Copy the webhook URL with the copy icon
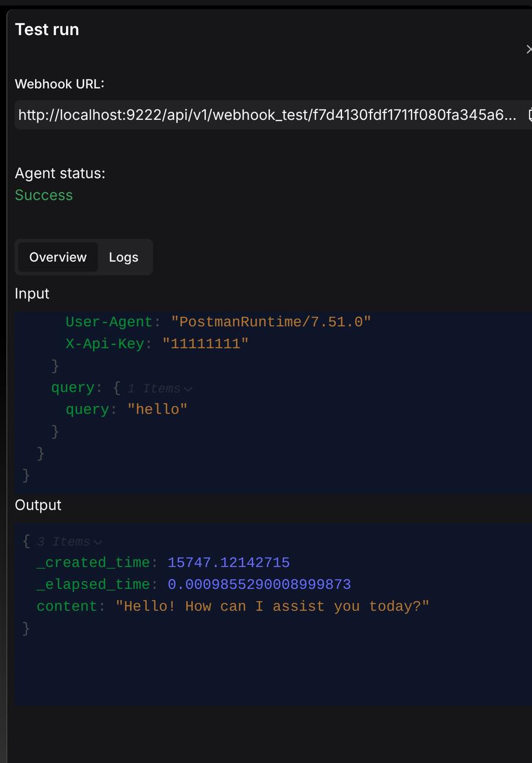 [529, 114]
